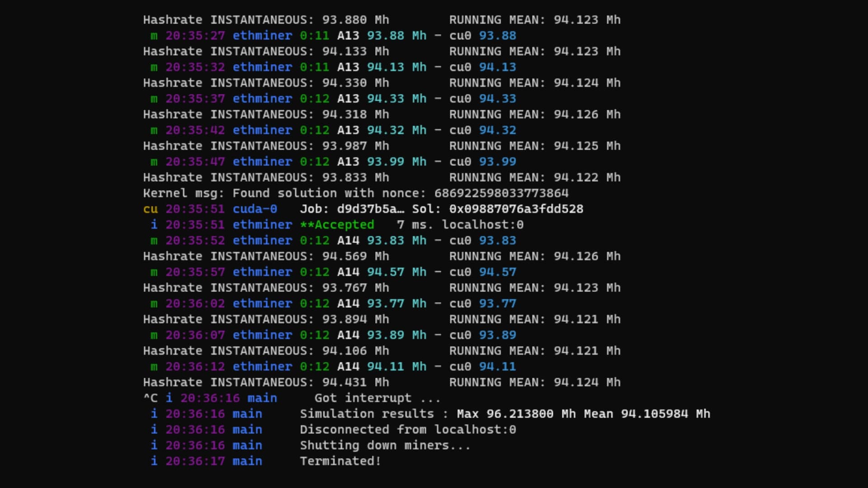868x488 pixels.
Task: Click the timestamp 20:36:17
Action: (x=195, y=461)
